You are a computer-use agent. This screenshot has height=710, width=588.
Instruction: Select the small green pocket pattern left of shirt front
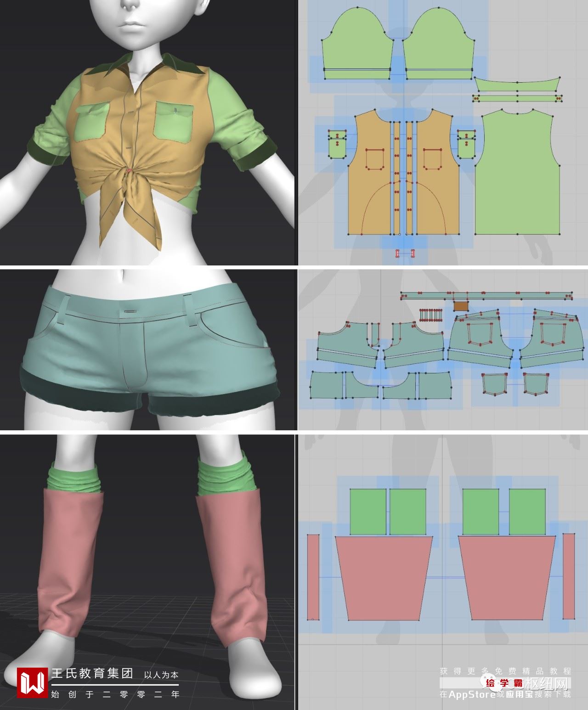337,145
